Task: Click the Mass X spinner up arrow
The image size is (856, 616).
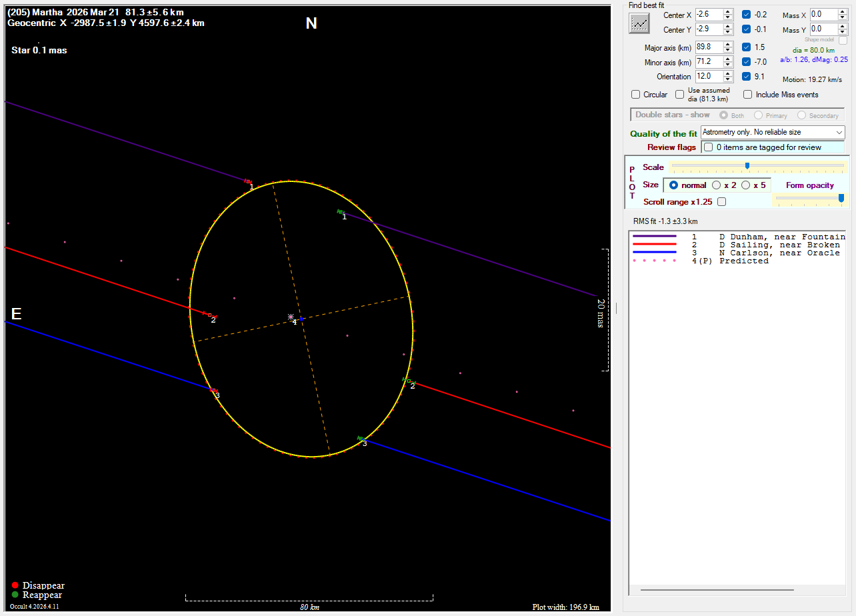Action: click(843, 11)
